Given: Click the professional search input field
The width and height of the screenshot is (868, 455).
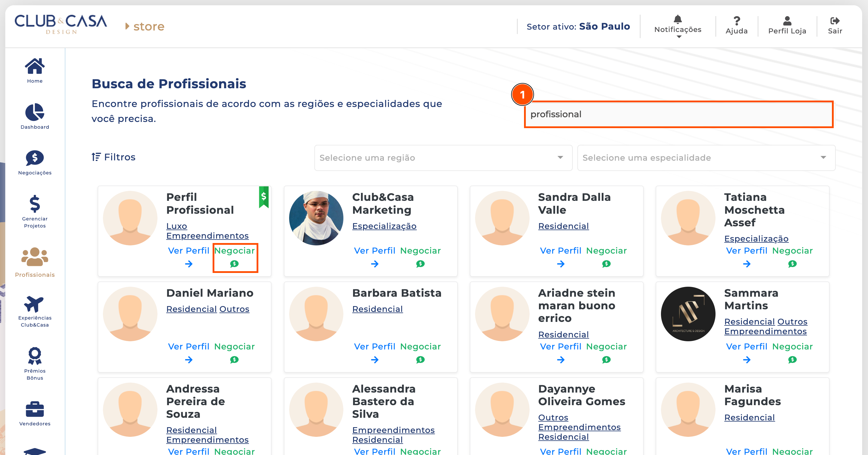Looking at the screenshot, I should (679, 114).
